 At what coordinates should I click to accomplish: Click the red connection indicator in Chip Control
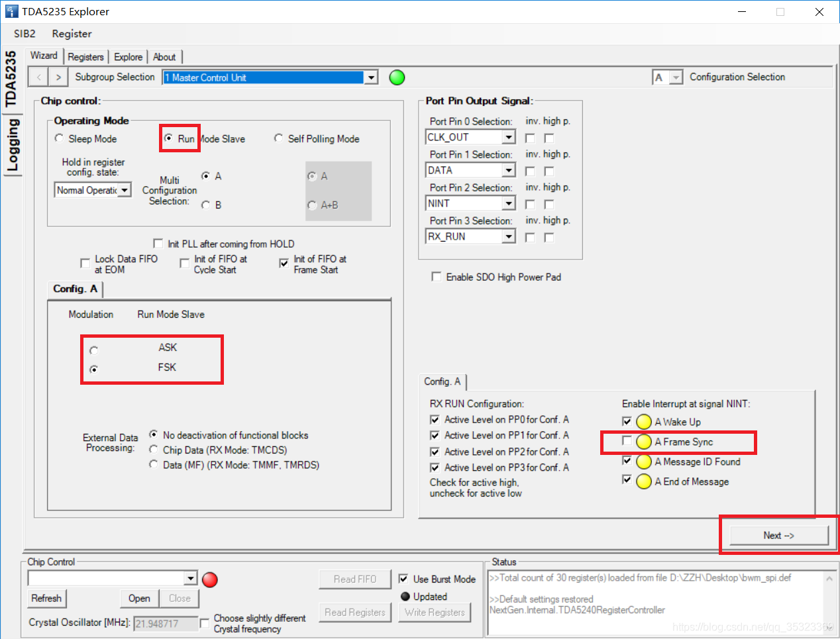click(x=210, y=579)
